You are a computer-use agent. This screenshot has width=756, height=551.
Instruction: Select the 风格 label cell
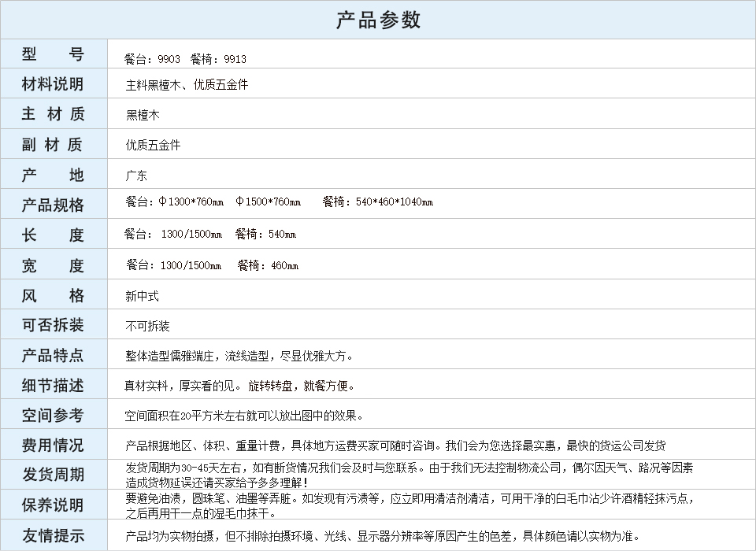click(54, 294)
